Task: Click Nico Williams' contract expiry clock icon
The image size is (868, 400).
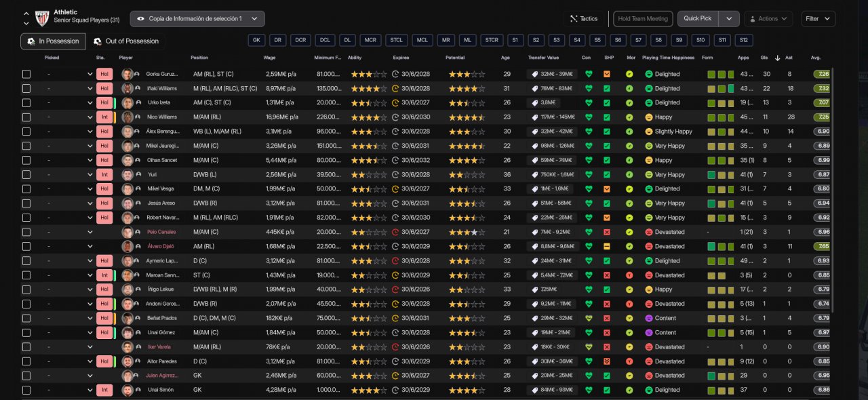Action: pos(395,117)
